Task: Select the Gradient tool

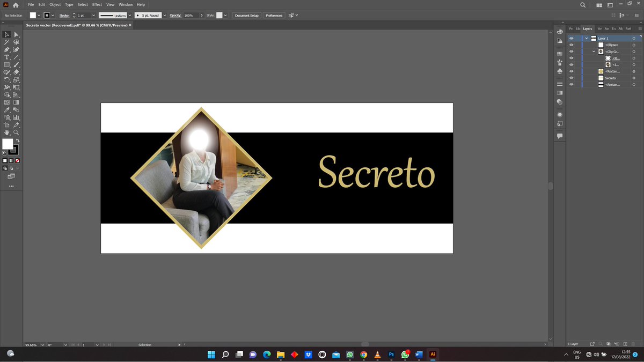Action: click(17, 102)
